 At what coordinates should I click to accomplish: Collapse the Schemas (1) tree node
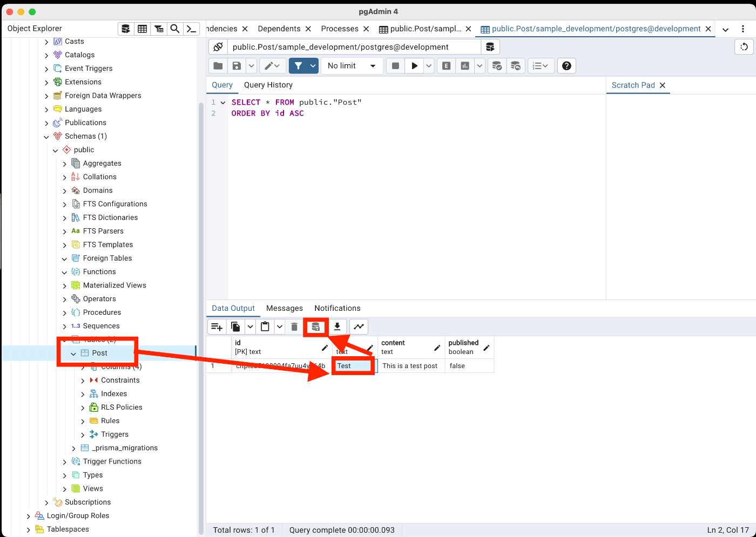click(46, 137)
